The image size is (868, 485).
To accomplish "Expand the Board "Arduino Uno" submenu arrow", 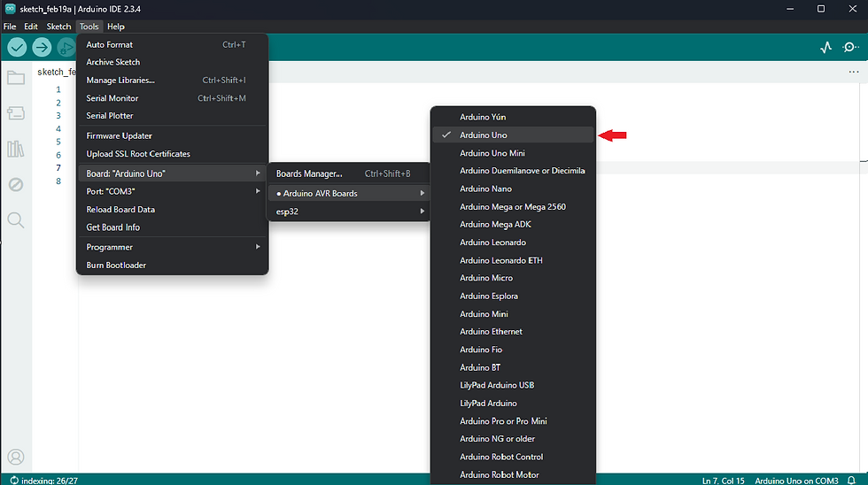I will pyautogui.click(x=258, y=173).
